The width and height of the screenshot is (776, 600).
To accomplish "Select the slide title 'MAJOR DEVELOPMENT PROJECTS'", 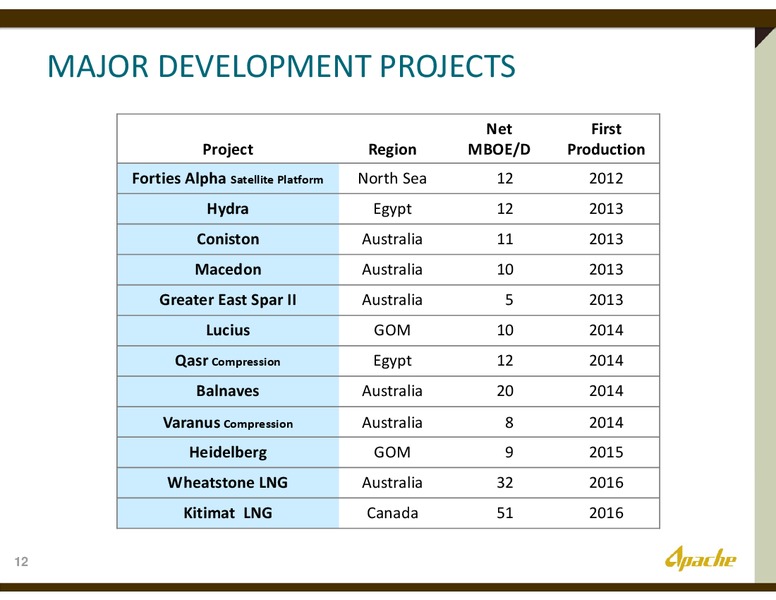I will click(281, 66).
